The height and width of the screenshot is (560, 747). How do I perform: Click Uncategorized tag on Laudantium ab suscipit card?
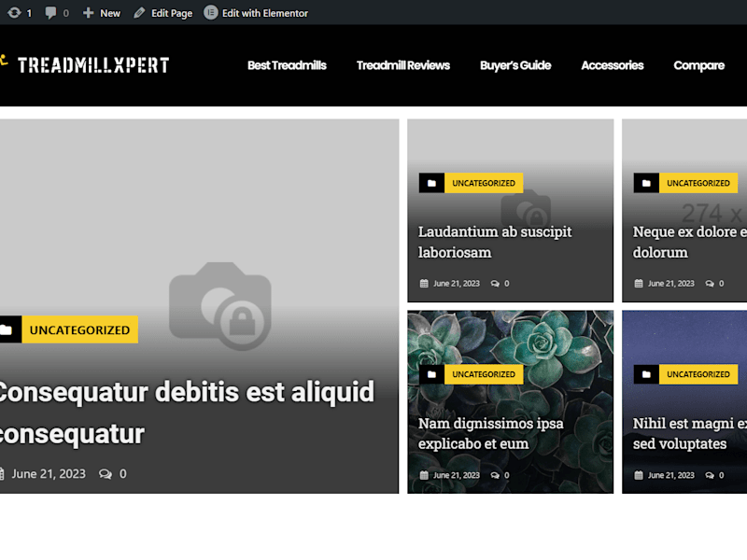[x=484, y=183]
